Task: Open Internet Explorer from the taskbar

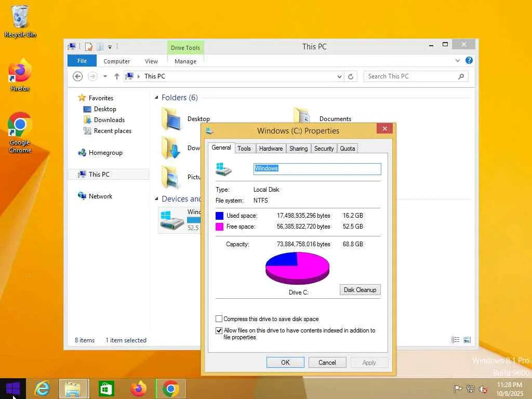Action: tap(43, 389)
